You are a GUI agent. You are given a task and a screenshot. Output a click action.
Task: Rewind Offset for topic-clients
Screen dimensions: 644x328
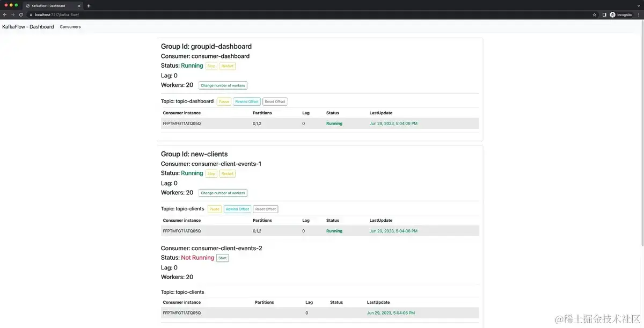click(237, 209)
